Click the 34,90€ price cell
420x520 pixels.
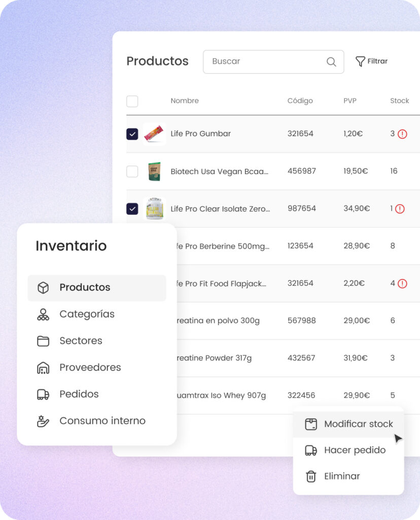pos(357,209)
